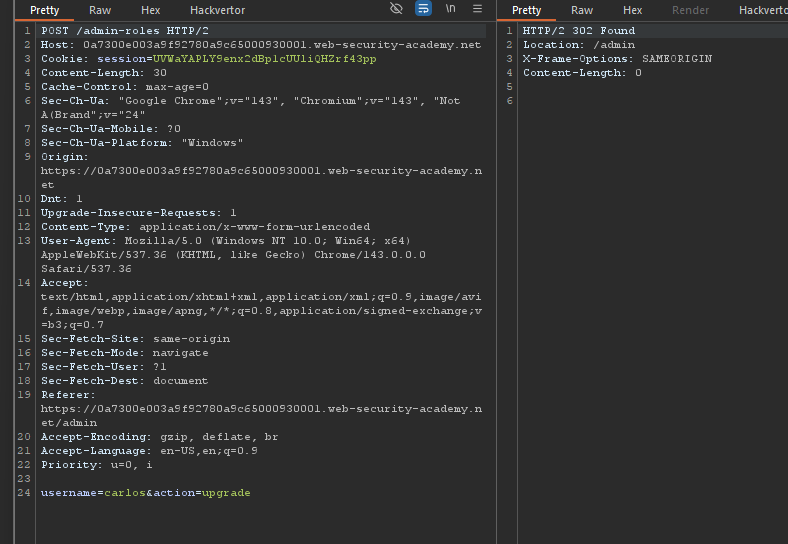This screenshot has height=544, width=788.
Task: Click the POST /admin-roles HTTP/2 request line
Action: pyautogui.click(x=125, y=31)
